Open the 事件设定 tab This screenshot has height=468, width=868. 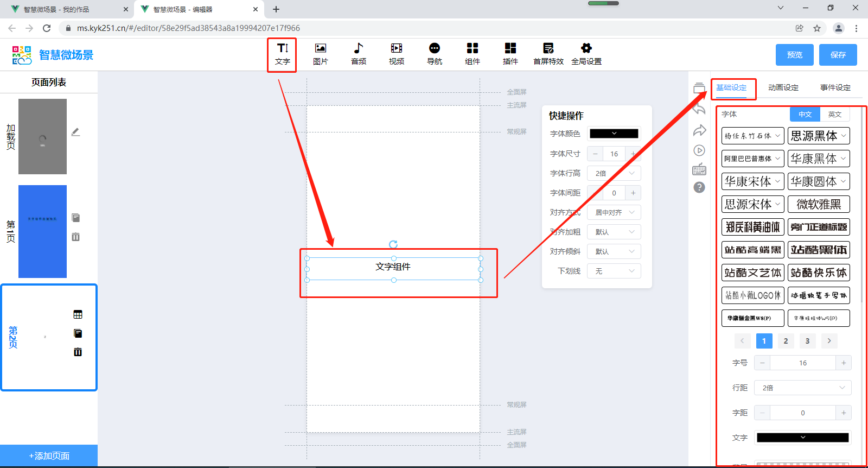click(835, 87)
